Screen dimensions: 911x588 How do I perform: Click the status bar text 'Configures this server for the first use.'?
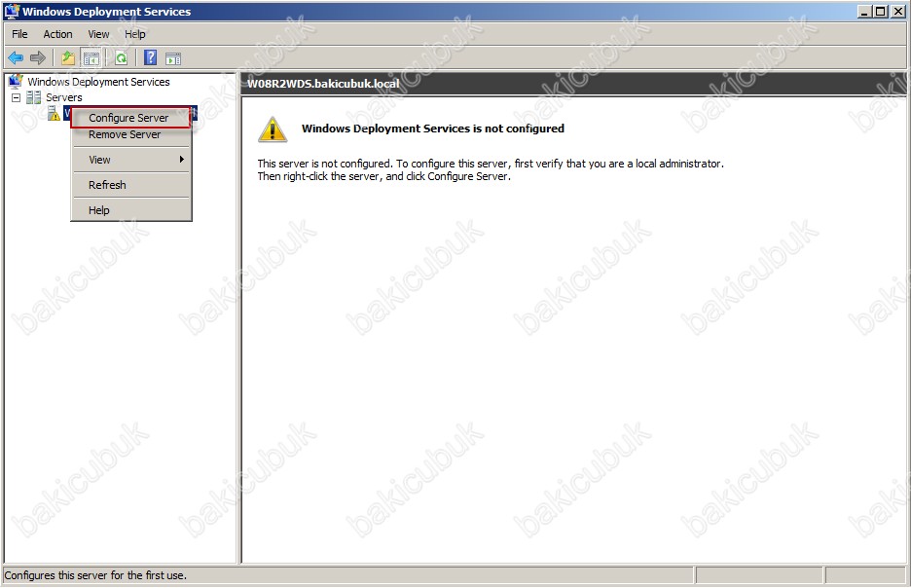point(95,575)
